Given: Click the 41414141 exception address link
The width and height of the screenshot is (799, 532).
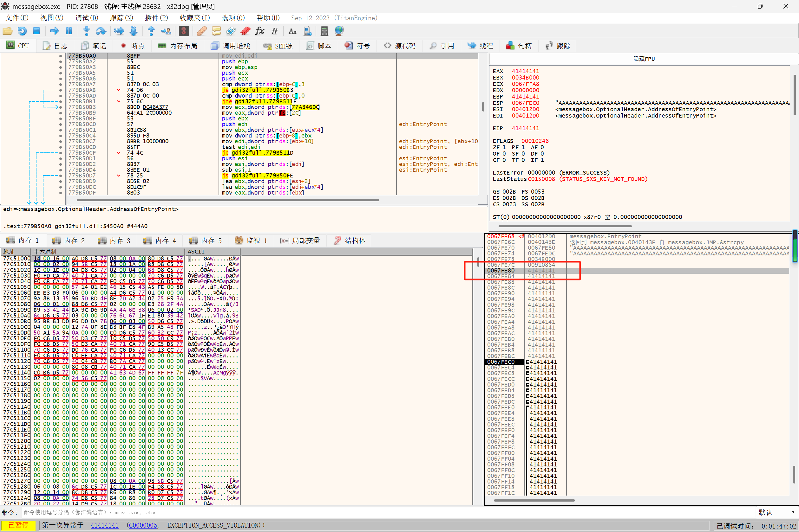Looking at the screenshot, I should coord(104,525).
